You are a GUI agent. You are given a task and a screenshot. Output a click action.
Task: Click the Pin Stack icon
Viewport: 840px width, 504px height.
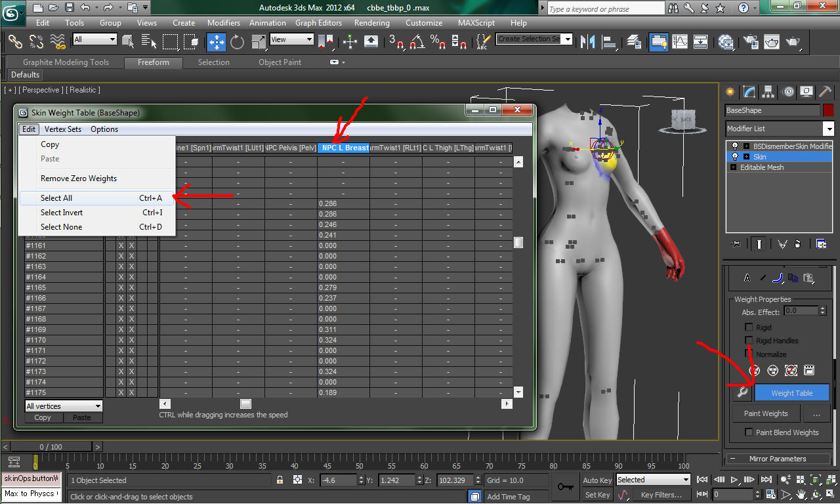(736, 243)
